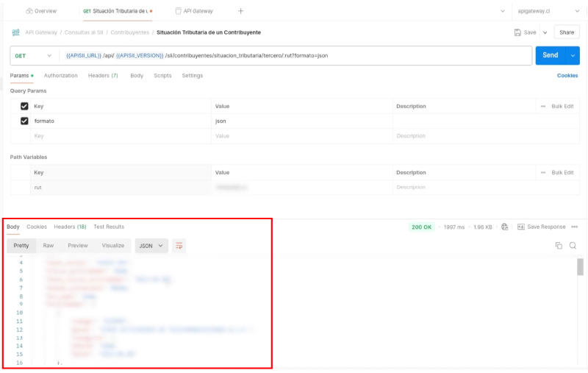
Task: Open the Headers (7) request tab
Action: click(103, 76)
